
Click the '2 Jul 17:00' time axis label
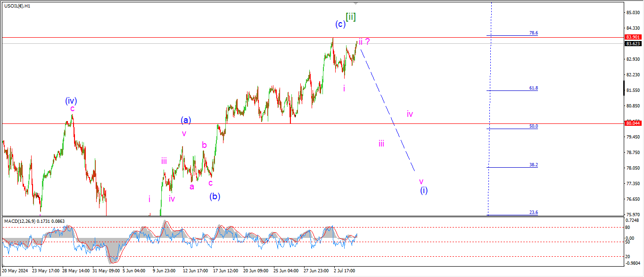pos(343,271)
